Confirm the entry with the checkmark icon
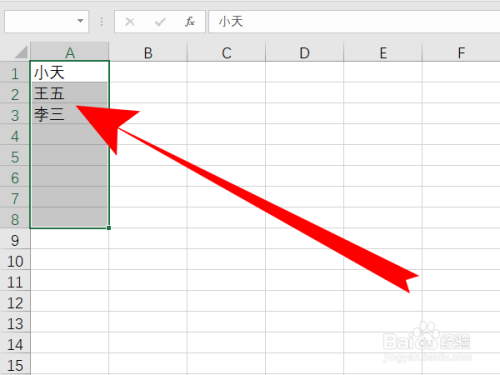The height and width of the screenshot is (375, 500). click(x=160, y=22)
